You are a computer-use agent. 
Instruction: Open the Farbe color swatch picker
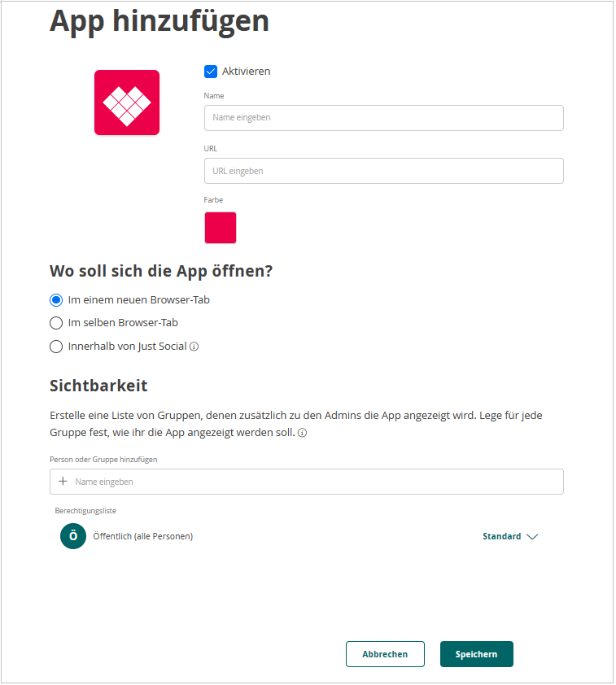(221, 228)
